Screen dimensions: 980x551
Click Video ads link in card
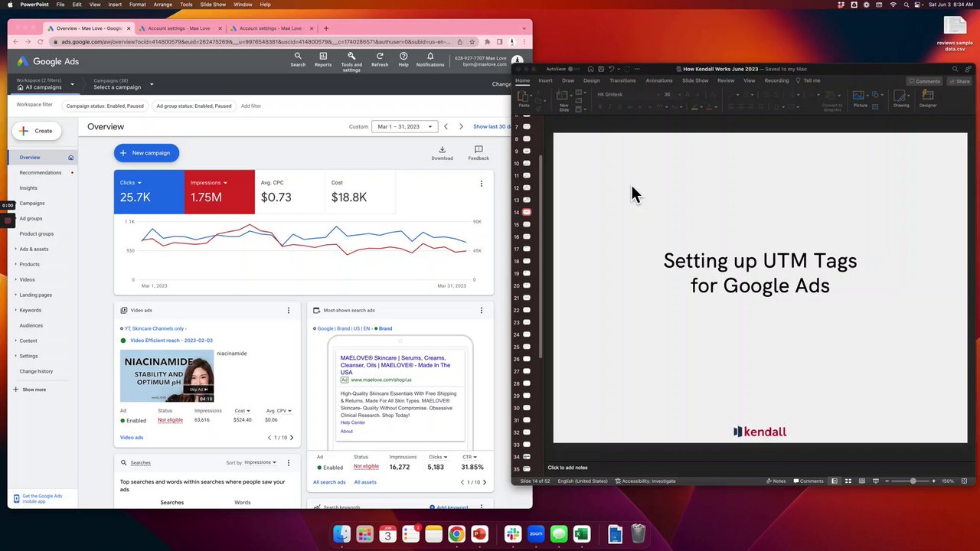tap(132, 438)
